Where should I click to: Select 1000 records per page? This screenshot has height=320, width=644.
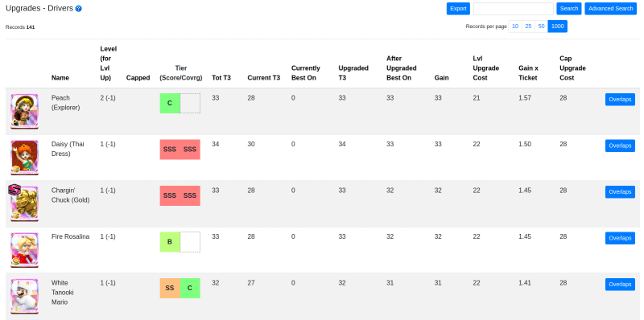[x=557, y=27]
